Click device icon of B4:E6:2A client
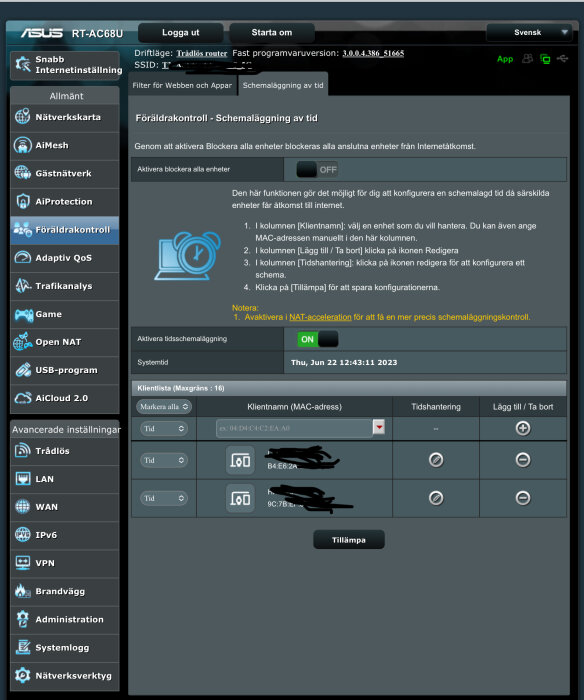The image size is (584, 700). tap(240, 460)
